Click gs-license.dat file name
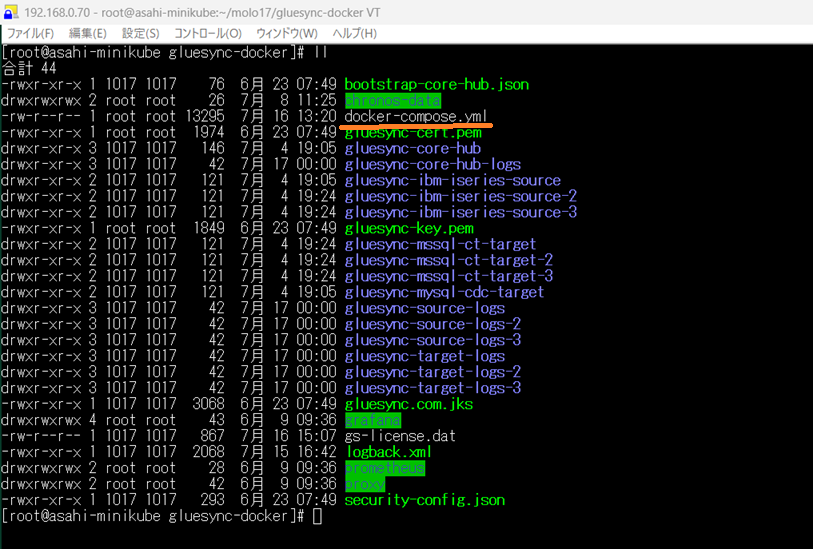This screenshot has height=549, width=813. (400, 436)
